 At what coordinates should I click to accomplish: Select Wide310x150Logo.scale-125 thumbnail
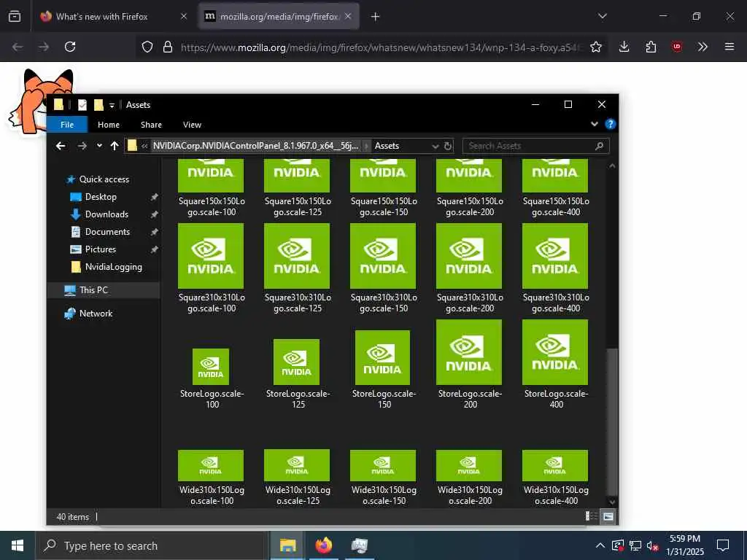pyautogui.click(x=297, y=465)
